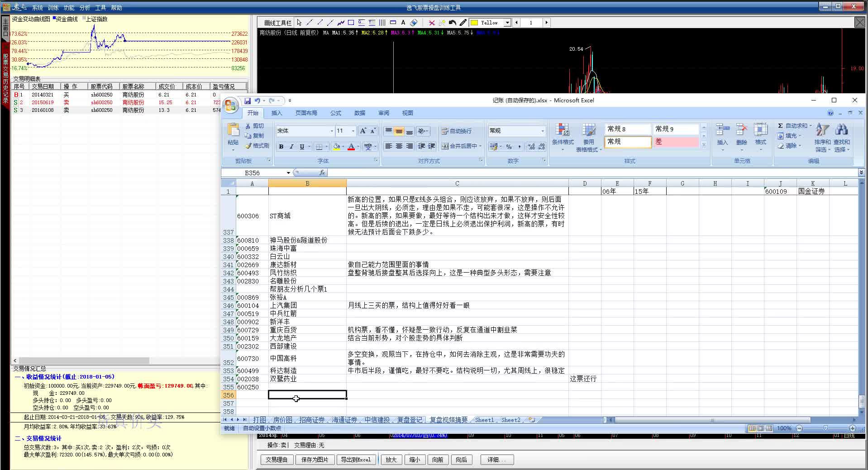Increase font size with large A
868x470 pixels.
363,131
